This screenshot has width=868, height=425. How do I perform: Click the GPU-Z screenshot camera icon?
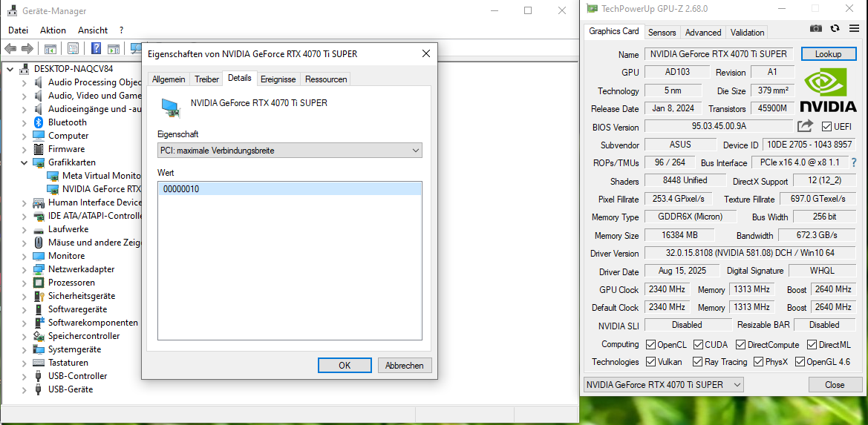816,28
